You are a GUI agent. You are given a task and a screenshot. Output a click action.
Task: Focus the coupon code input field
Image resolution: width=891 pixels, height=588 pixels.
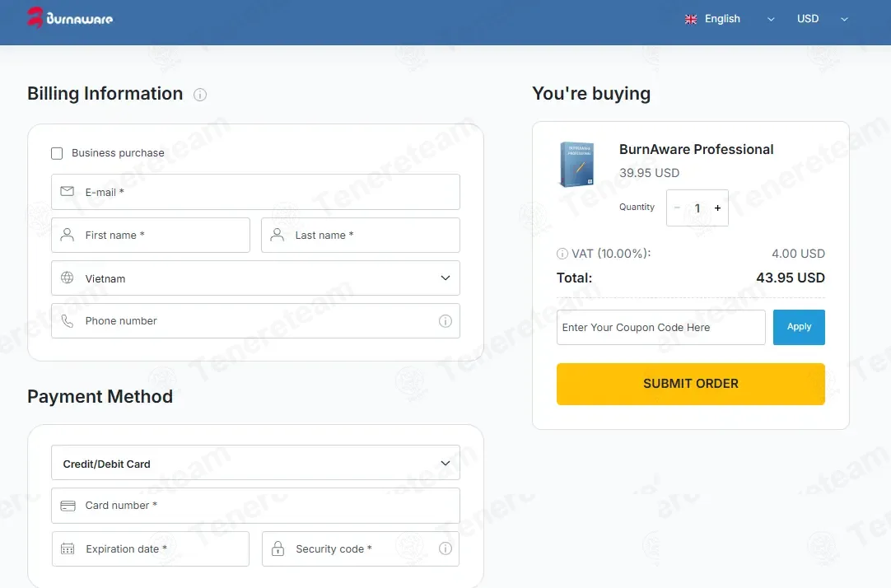[x=661, y=327]
